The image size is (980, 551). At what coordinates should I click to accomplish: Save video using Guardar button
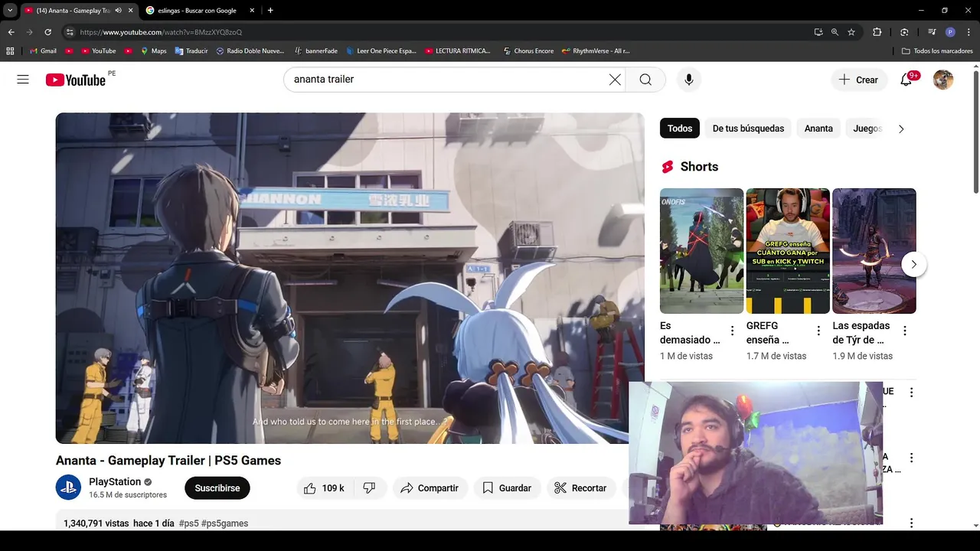tap(507, 488)
